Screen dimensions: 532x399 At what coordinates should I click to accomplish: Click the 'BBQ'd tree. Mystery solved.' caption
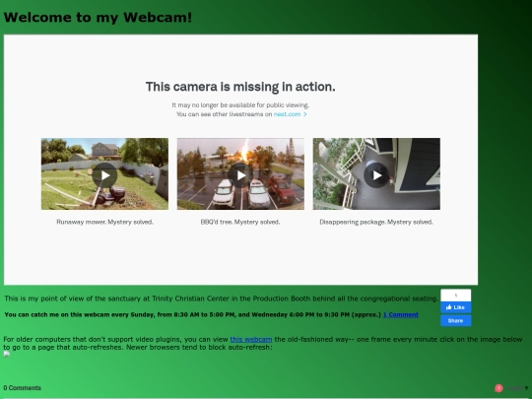tap(240, 222)
